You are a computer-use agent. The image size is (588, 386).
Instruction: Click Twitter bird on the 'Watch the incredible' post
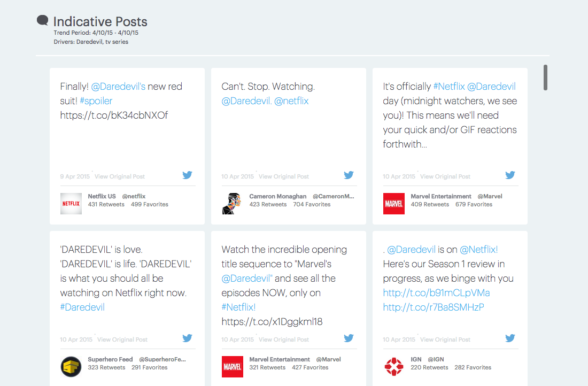pos(349,338)
